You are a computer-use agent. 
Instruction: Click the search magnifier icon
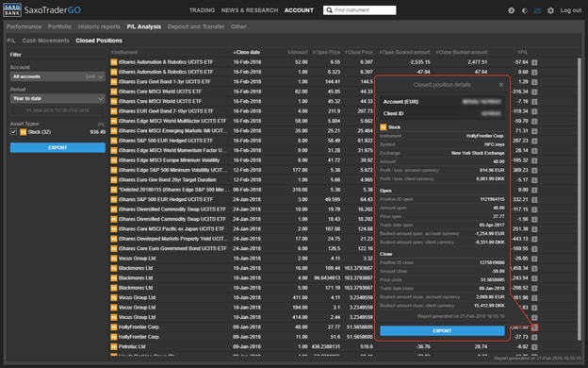(x=329, y=10)
